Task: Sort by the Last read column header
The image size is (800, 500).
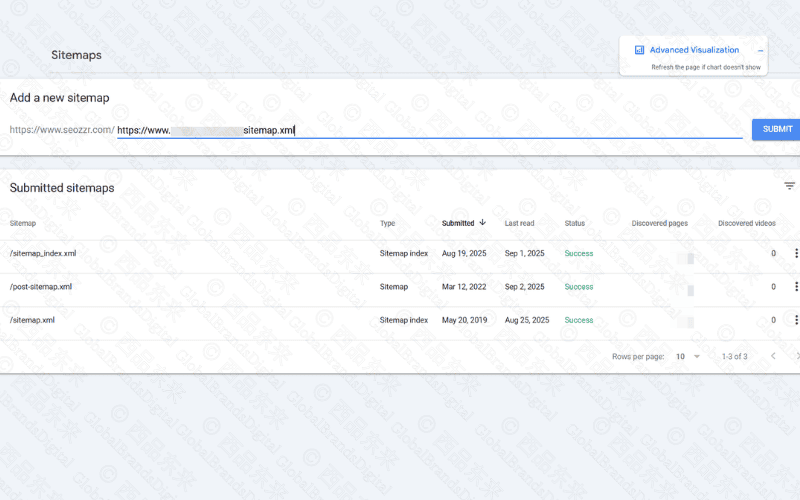Action: coord(519,223)
